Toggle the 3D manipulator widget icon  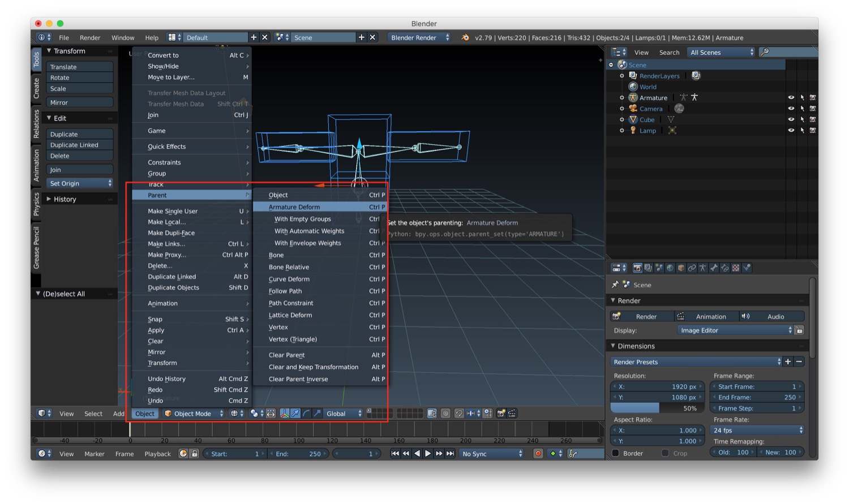(285, 413)
